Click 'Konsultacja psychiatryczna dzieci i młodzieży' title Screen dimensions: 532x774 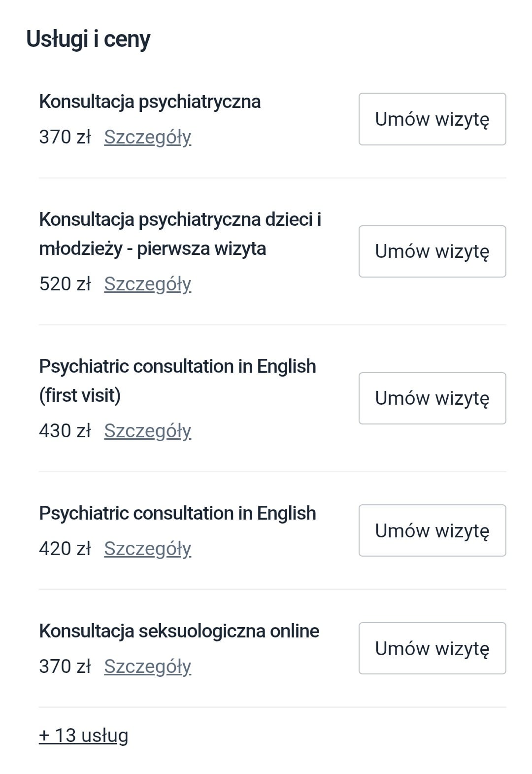(180, 234)
